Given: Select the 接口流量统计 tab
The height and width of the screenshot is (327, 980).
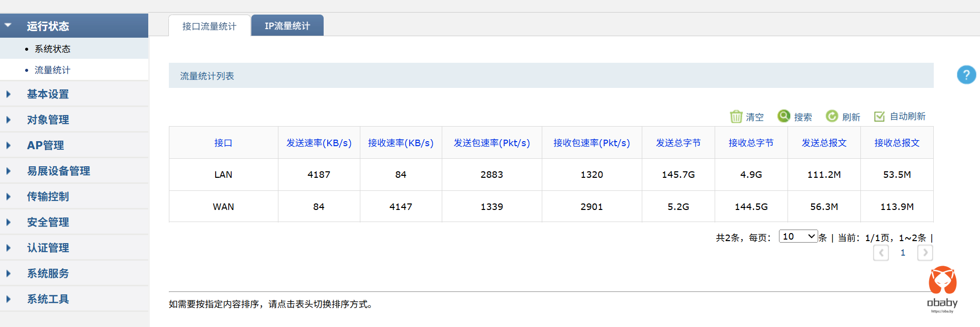Looking at the screenshot, I should [x=209, y=26].
